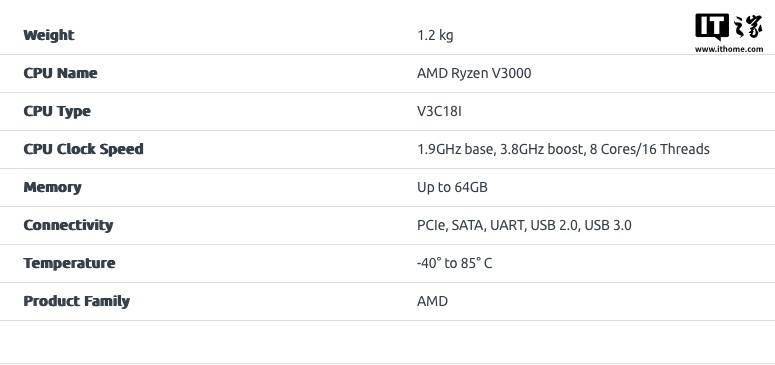Select the Connectivity row label
Image resolution: width=775 pixels, height=365 pixels.
coord(68,226)
